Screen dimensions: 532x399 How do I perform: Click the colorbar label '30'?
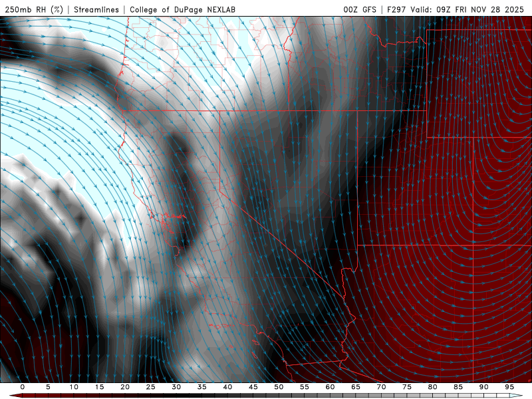[176, 387]
